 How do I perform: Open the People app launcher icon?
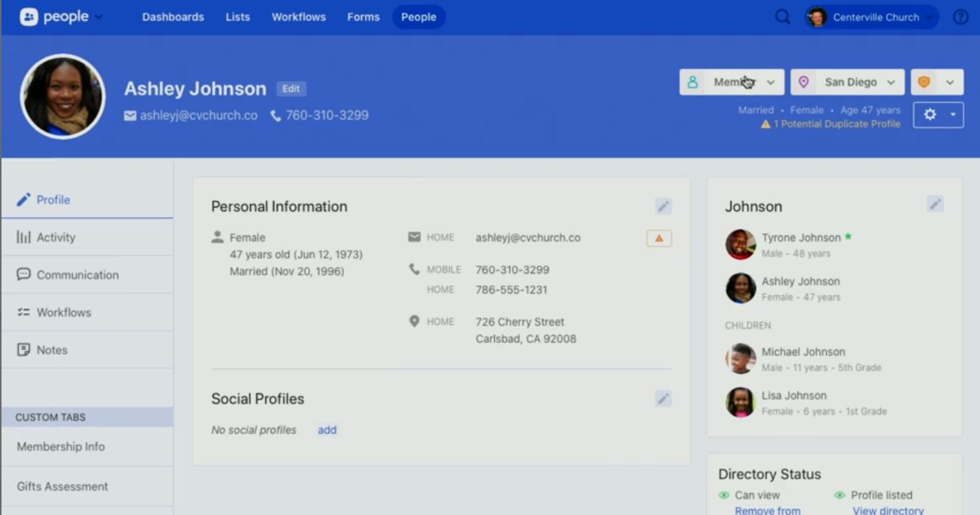click(29, 16)
